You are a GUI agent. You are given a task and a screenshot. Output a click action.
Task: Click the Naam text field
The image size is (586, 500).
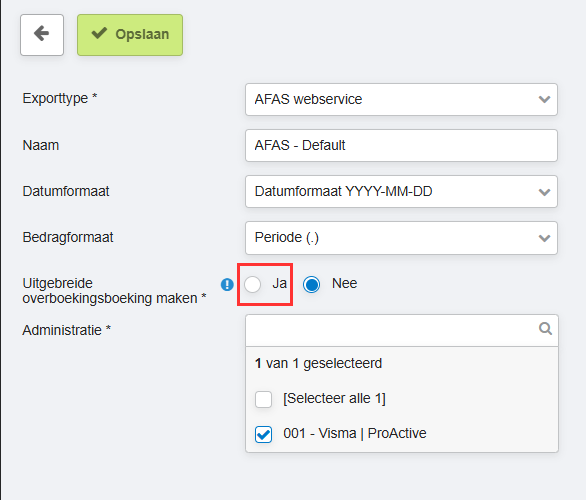pyautogui.click(x=401, y=145)
